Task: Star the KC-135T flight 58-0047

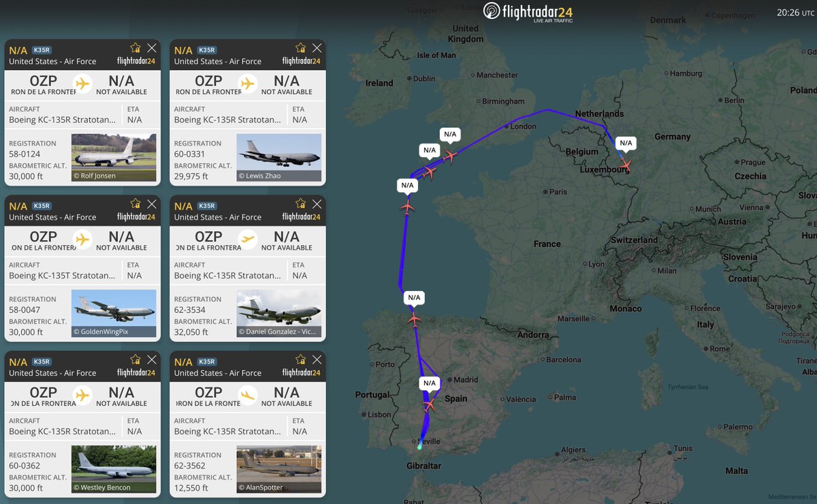Action: coord(135,203)
